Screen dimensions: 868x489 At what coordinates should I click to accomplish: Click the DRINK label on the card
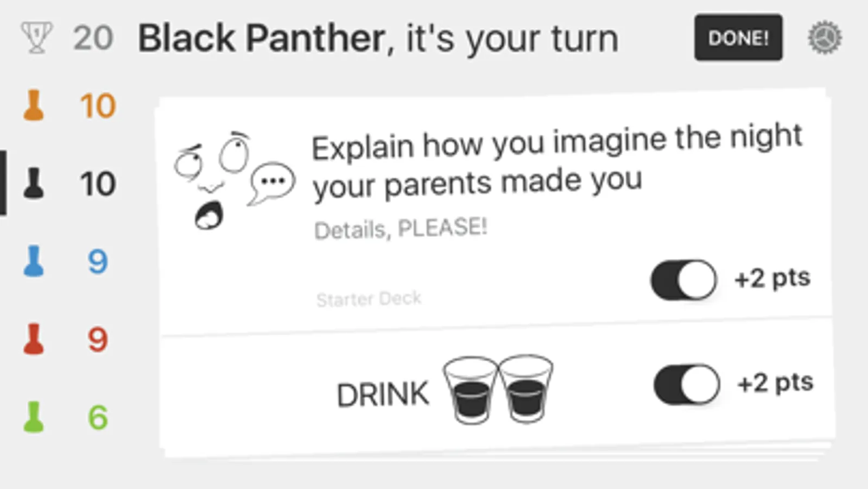click(x=383, y=394)
